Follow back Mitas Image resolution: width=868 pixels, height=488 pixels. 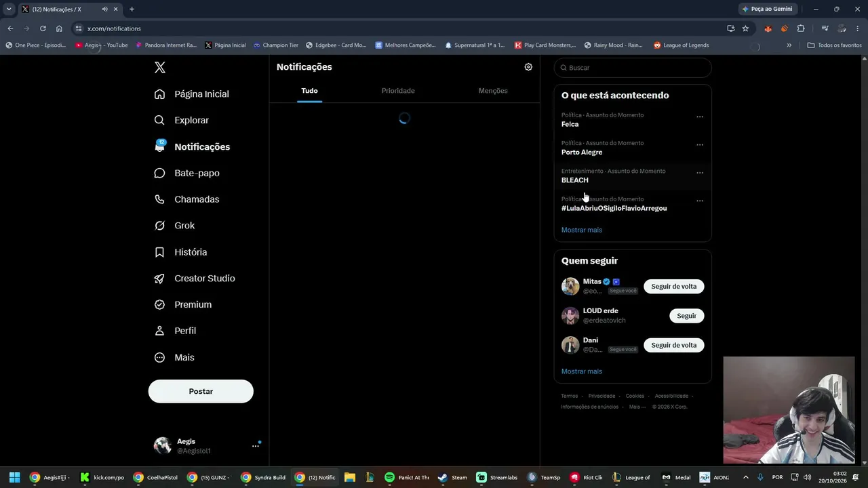(x=674, y=287)
